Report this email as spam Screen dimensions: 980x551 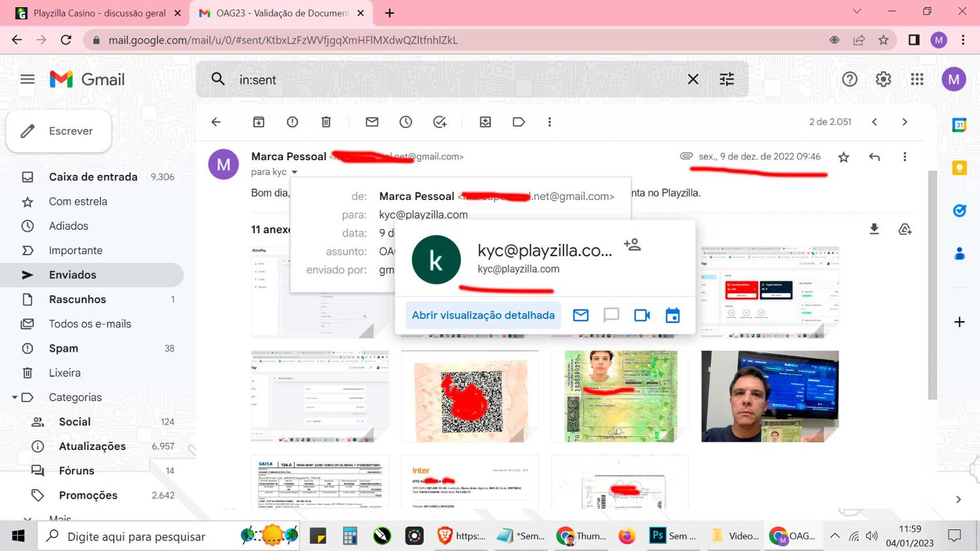click(x=292, y=122)
